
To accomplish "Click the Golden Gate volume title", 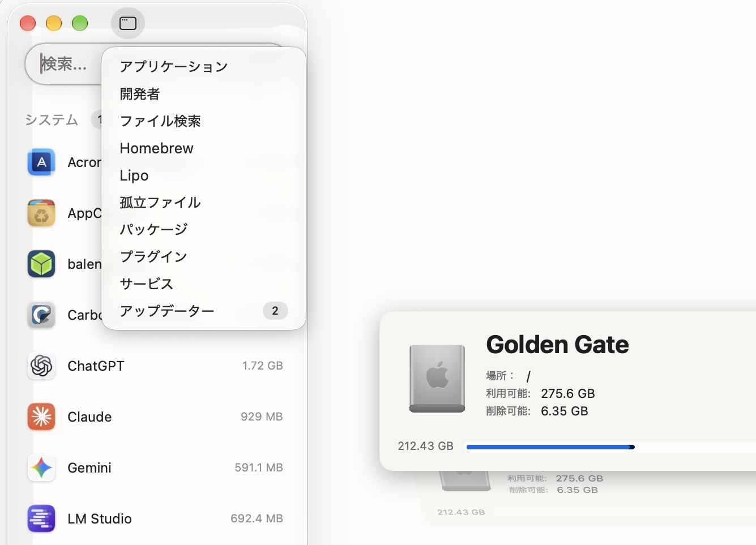I will click(558, 345).
